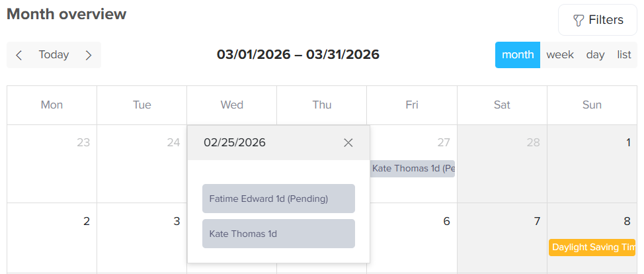Go to the previous month arrow
The image size is (644, 274).
pos(19,55)
